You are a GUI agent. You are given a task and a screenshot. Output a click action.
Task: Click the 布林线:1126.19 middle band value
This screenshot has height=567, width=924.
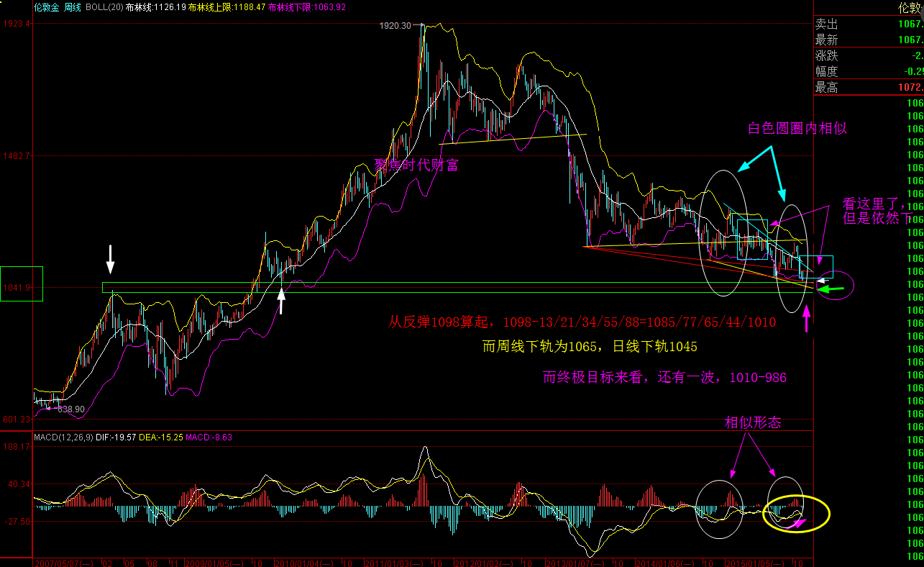(x=156, y=7)
